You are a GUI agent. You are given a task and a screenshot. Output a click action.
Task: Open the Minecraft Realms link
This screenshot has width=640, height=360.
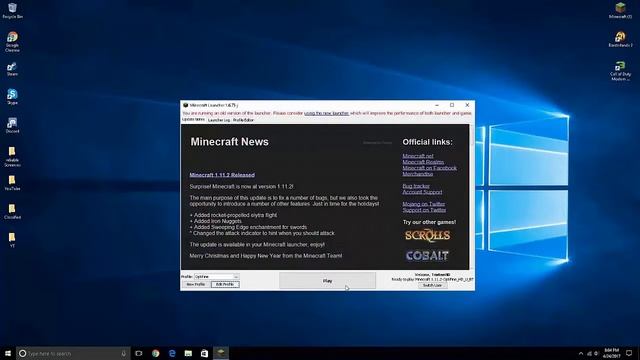423,162
